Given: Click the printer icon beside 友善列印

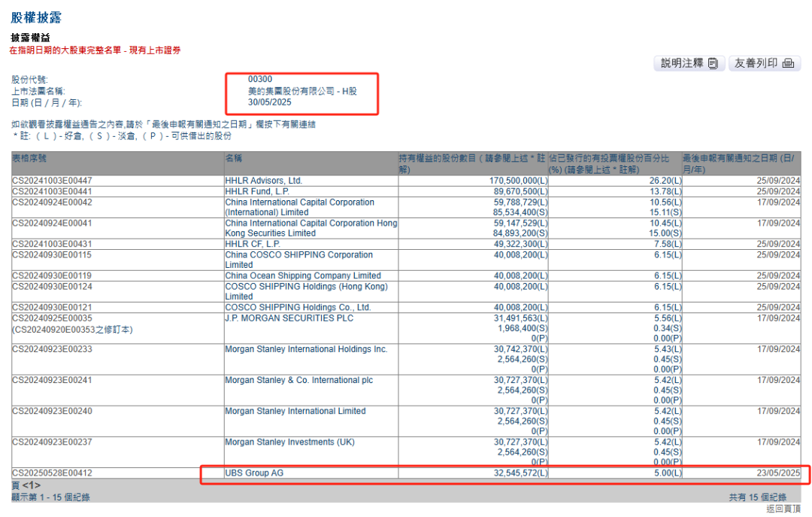Looking at the screenshot, I should 788,63.
